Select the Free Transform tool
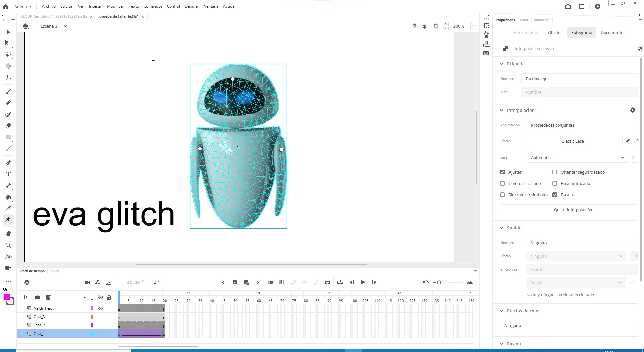 click(8, 43)
